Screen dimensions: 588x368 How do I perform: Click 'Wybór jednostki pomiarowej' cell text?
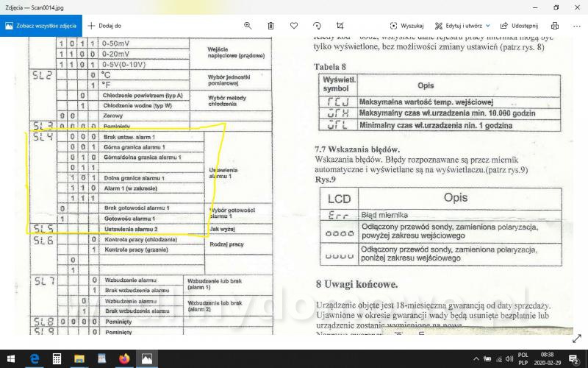(229, 80)
